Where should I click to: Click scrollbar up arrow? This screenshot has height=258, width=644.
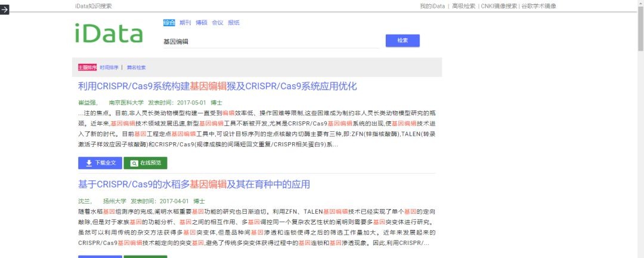pos(640,3)
